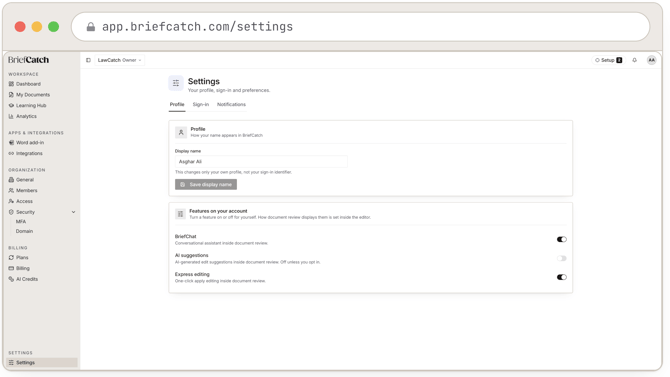Turn off Express editing toggle

pyautogui.click(x=561, y=277)
